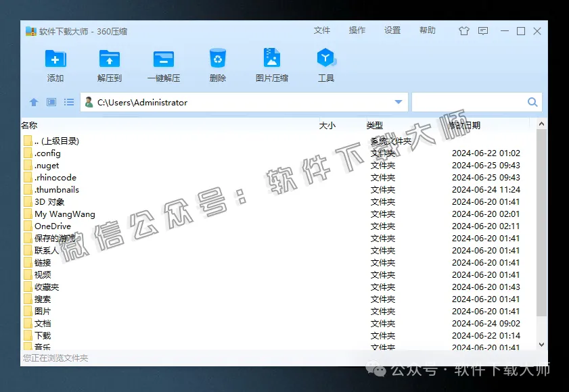Toggle the detailed list view mode
The image size is (569, 392).
pos(68,102)
